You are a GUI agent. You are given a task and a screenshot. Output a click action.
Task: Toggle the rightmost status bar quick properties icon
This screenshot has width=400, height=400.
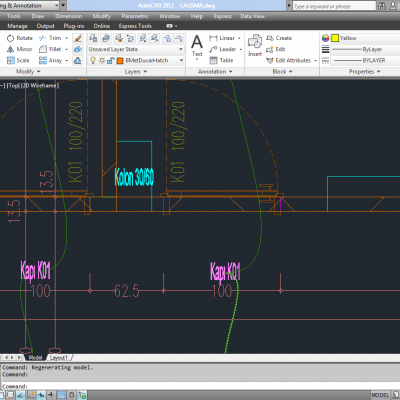pyautogui.click(x=82, y=395)
